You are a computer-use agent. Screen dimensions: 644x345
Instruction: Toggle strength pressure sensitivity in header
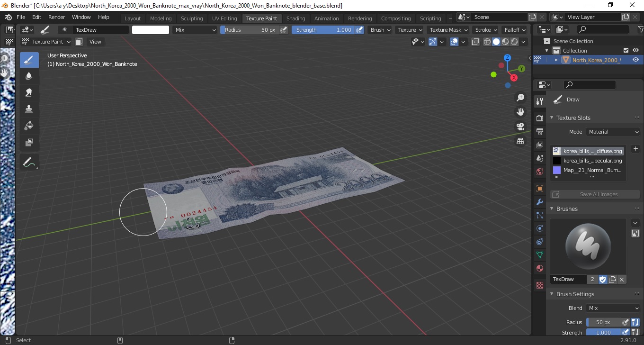click(359, 30)
